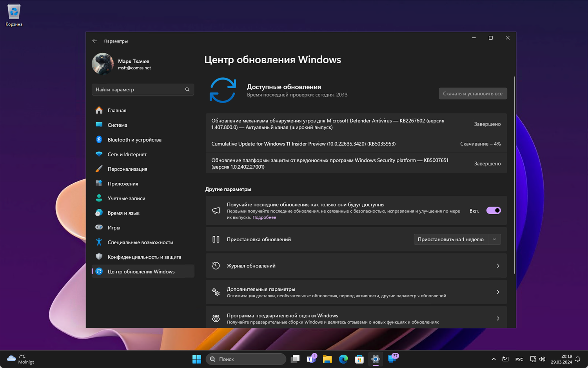Open the clock and date flyout
The image size is (588, 368).
[x=561, y=359]
